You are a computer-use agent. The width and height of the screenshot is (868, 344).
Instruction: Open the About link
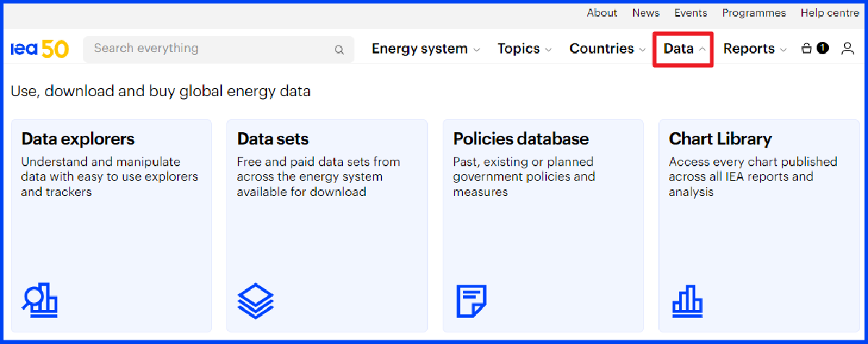(x=602, y=13)
